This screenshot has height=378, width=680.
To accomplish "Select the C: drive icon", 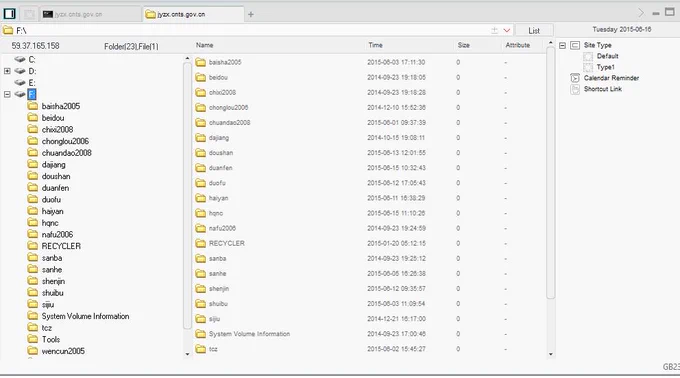I will (x=20, y=59).
